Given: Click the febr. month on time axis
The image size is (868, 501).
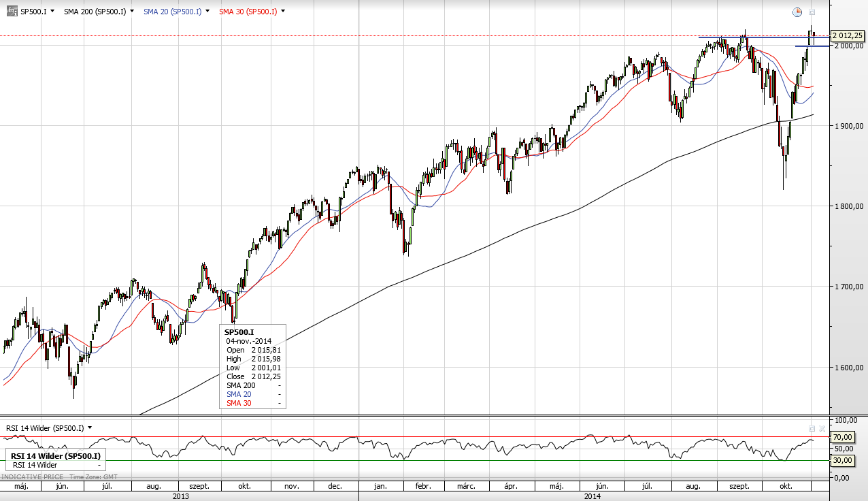Looking at the screenshot, I should [x=423, y=486].
